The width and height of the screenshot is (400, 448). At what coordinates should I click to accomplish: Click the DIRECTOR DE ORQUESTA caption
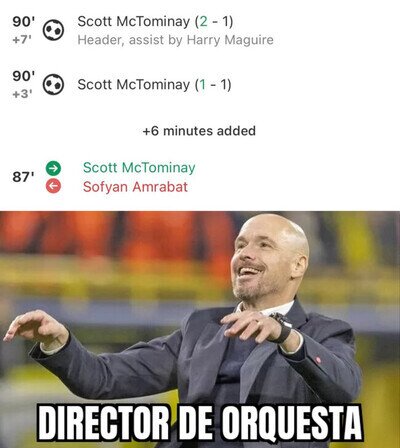click(x=199, y=423)
